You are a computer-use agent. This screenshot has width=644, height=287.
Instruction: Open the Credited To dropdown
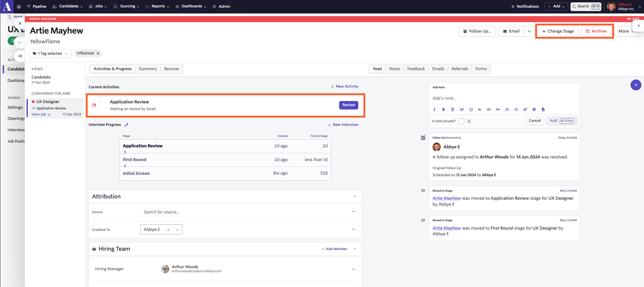(x=177, y=230)
